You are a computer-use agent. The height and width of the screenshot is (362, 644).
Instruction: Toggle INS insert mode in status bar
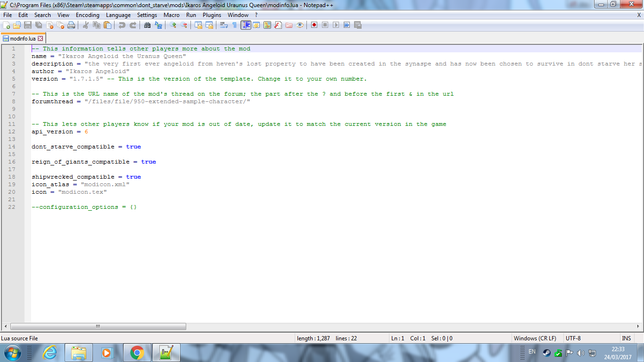tap(626, 338)
